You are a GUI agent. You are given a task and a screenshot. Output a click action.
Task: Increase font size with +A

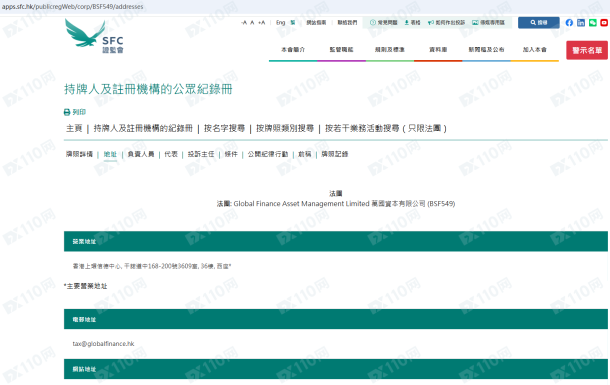point(261,23)
